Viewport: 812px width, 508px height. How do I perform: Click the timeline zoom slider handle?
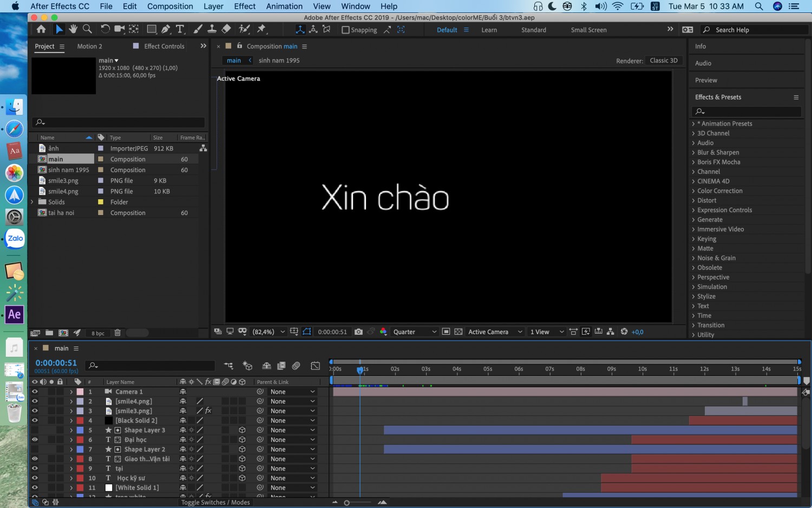tap(346, 503)
